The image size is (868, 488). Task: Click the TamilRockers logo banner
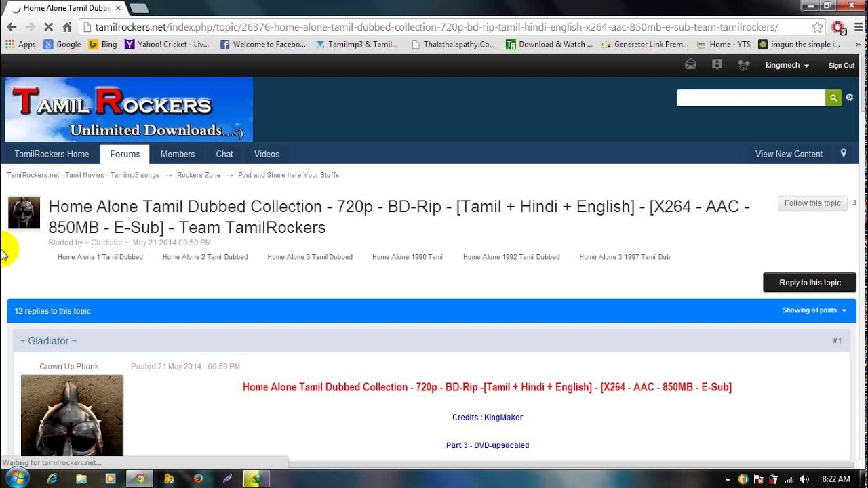click(x=129, y=109)
